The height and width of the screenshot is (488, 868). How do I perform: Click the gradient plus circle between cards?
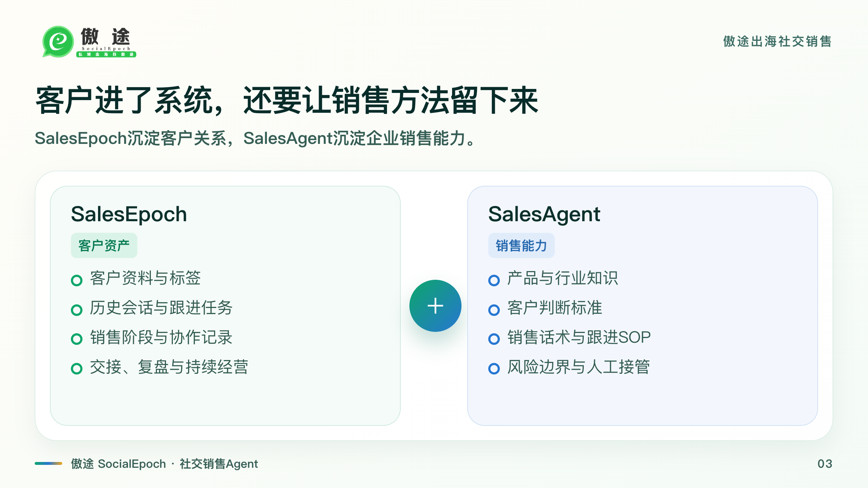point(435,306)
